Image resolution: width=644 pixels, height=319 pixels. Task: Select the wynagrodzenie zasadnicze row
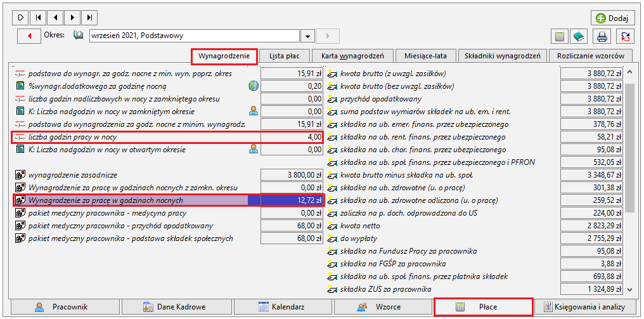click(x=167, y=174)
